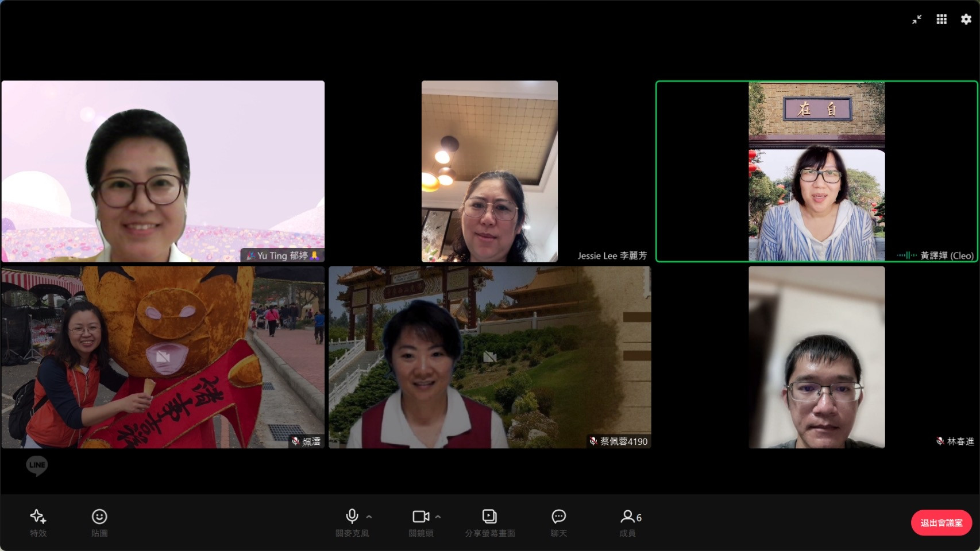The height and width of the screenshot is (551, 980).
Task: Select 蔡佩蓉4190 video tile
Action: 489,357
